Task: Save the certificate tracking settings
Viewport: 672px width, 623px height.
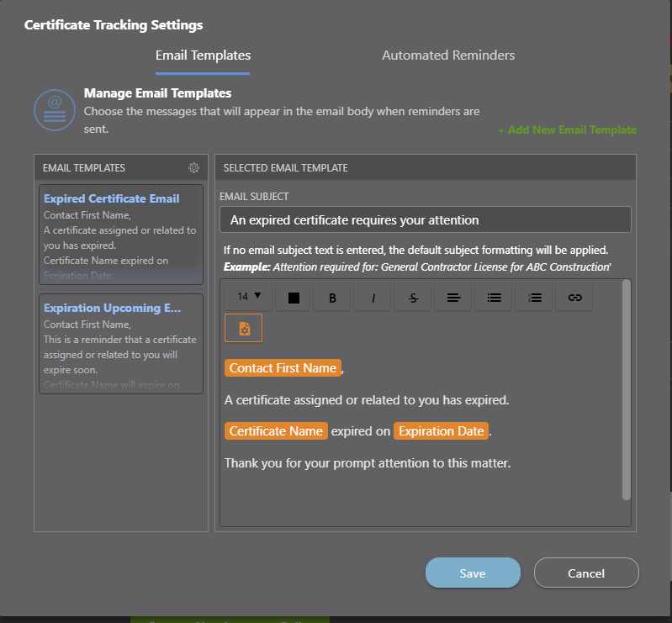Action: (473, 573)
